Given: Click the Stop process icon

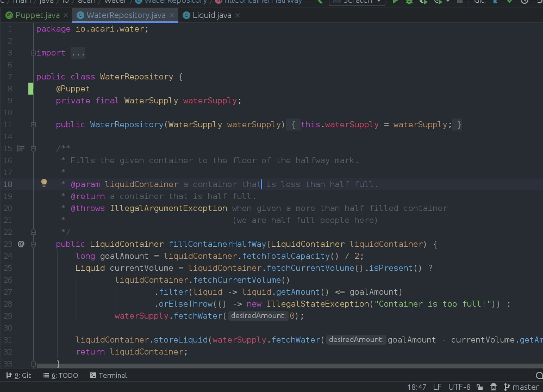Looking at the screenshot, I should point(461,3).
